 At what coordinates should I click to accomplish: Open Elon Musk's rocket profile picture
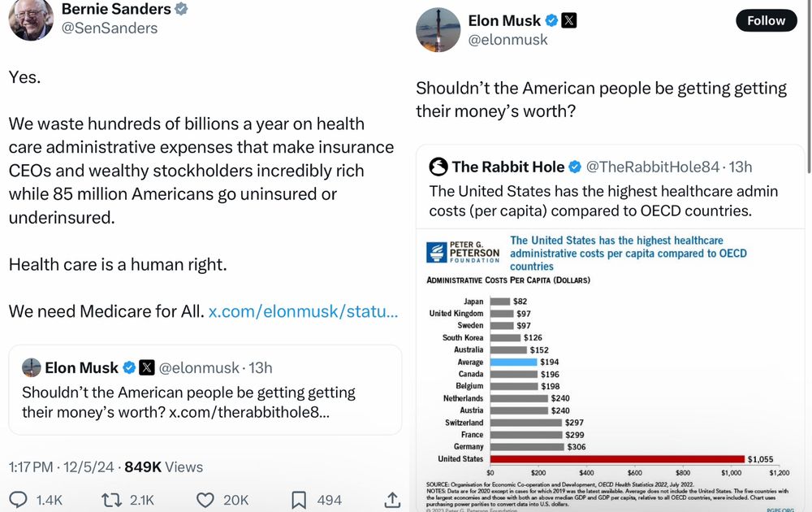pyautogui.click(x=438, y=29)
